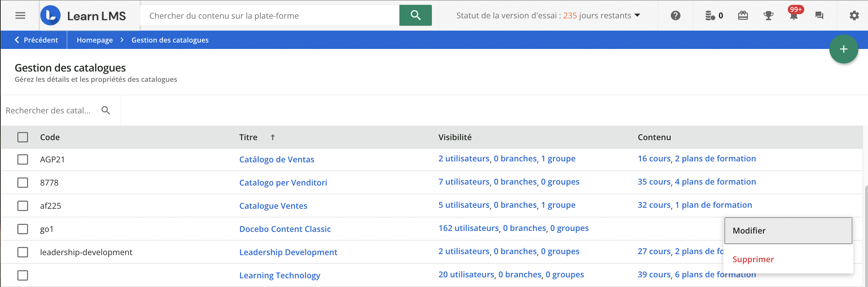Screen dimensions: 868x287
Task: Sort by Titre column arrow
Action: point(272,137)
